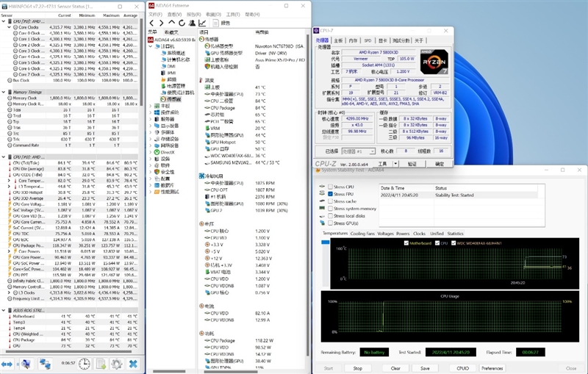Open AIDA64 工具(T) menu
Screen dimensions: 588x374
point(233,14)
